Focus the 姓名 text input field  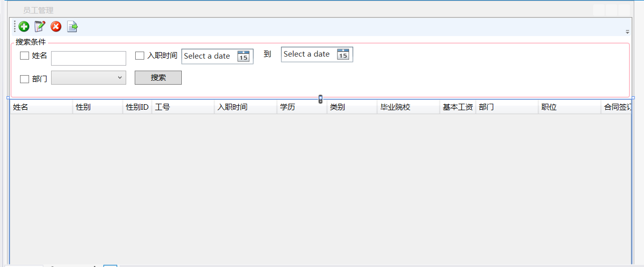[x=89, y=58]
